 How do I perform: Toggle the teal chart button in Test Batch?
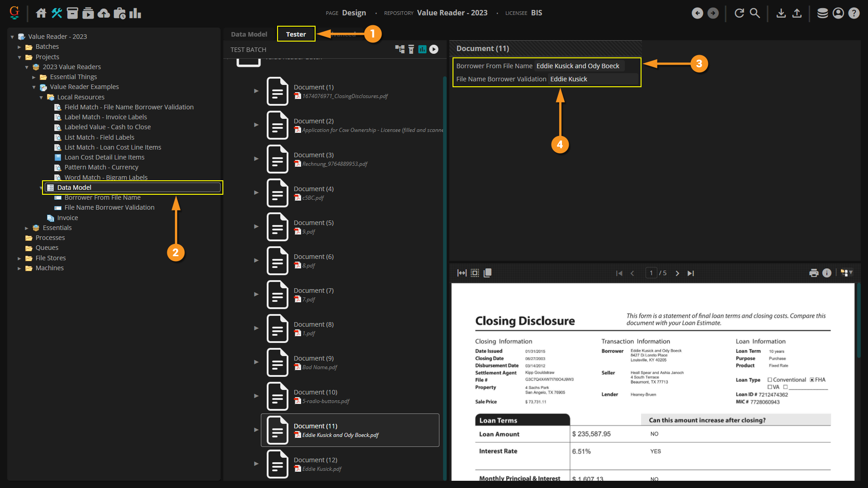(x=422, y=49)
